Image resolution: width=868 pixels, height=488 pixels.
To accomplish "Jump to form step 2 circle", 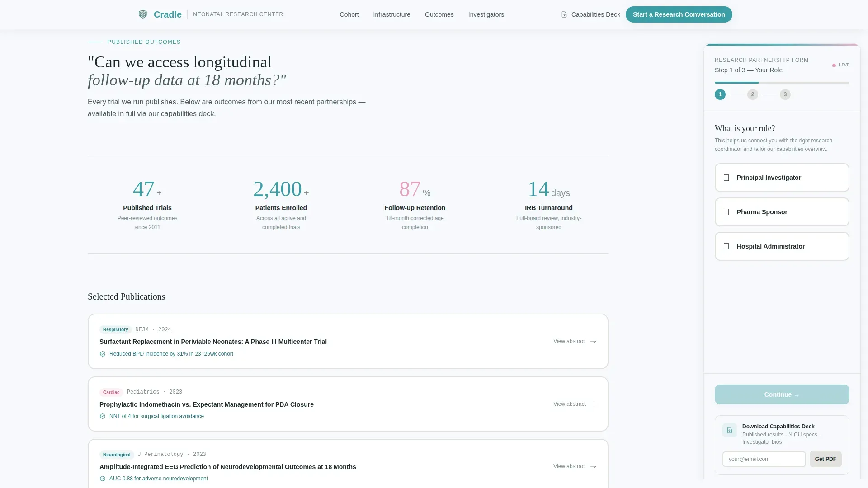I will [753, 94].
